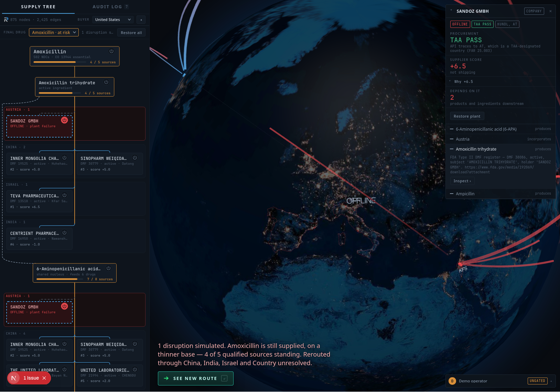Expand the Demo operator menu caret

tap(551, 381)
